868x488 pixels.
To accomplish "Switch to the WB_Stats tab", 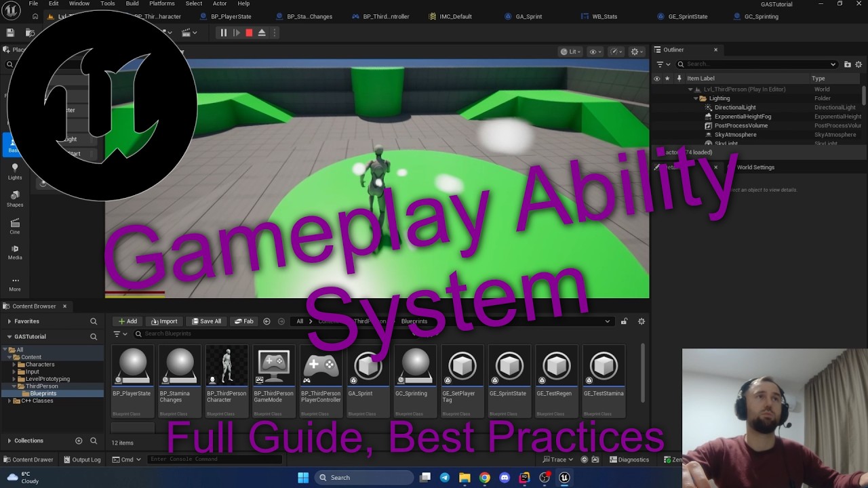I will coord(604,16).
